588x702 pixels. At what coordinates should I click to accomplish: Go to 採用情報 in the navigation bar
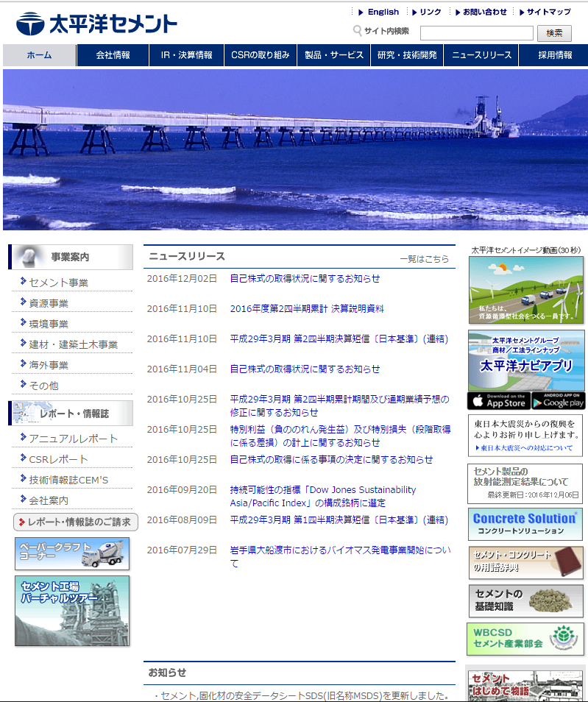554,55
